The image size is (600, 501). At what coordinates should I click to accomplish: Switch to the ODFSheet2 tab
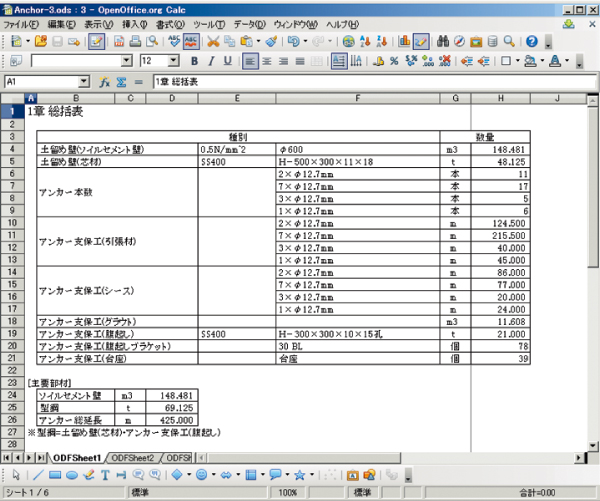[x=135, y=457]
